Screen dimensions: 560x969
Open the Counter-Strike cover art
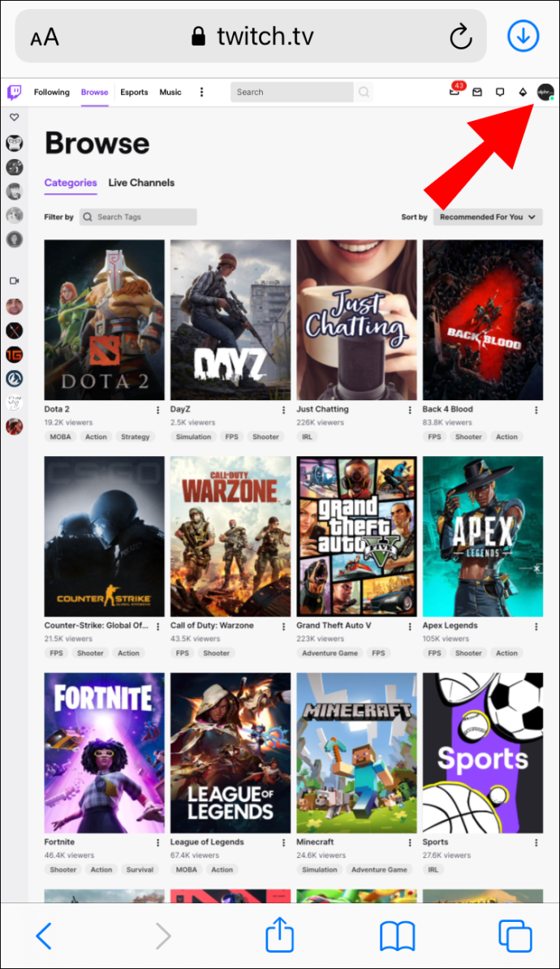point(105,536)
